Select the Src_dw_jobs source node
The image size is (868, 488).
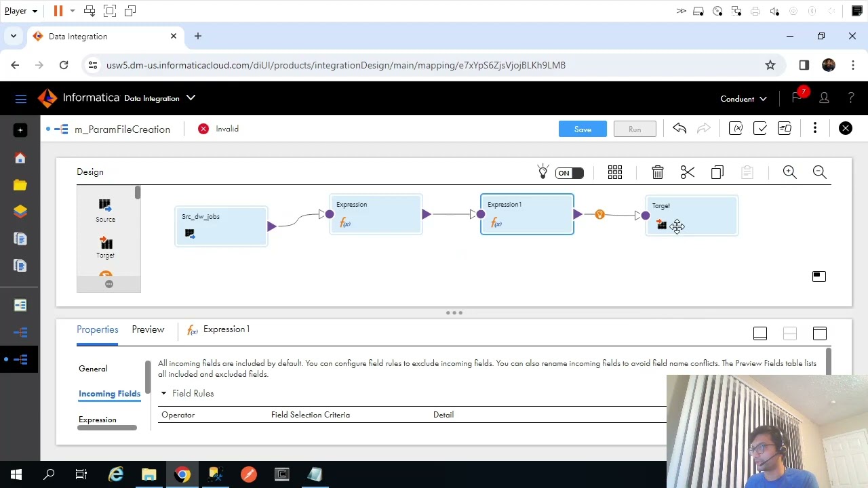click(221, 226)
